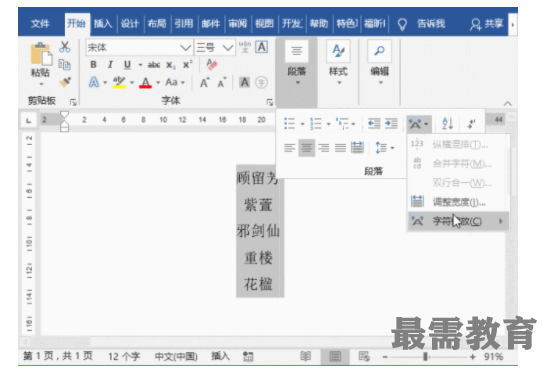Click the Shrink Font icon
543x373 pixels.
click(x=222, y=83)
